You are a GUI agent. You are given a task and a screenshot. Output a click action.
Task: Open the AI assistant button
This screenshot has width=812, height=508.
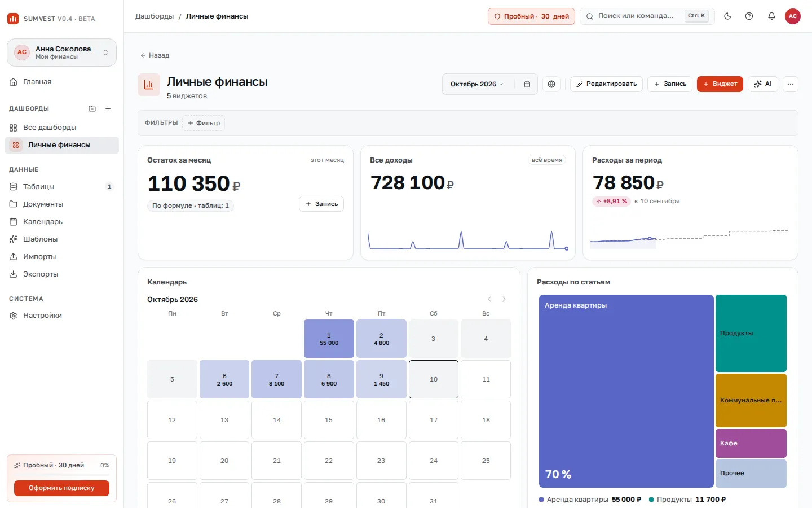pyautogui.click(x=763, y=84)
